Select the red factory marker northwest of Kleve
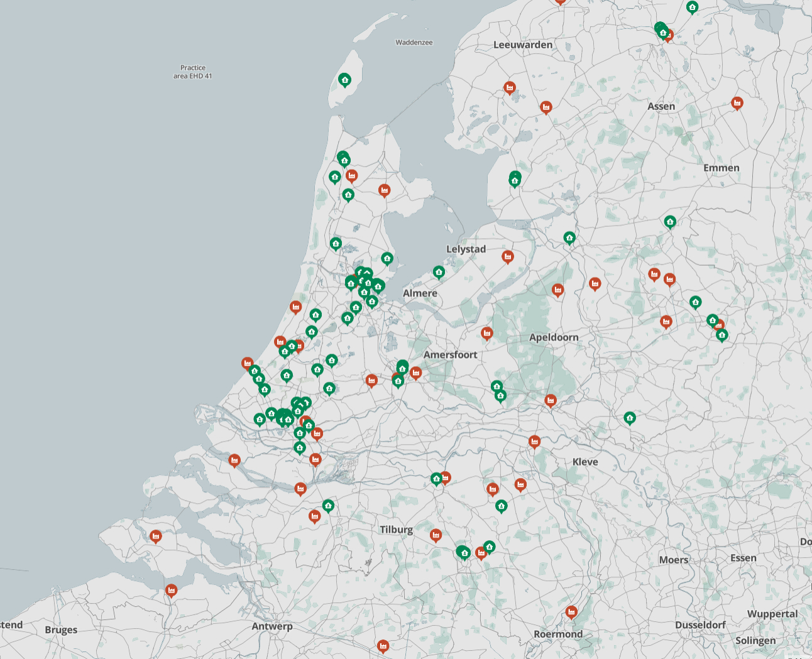This screenshot has height=659, width=812. pyautogui.click(x=534, y=442)
